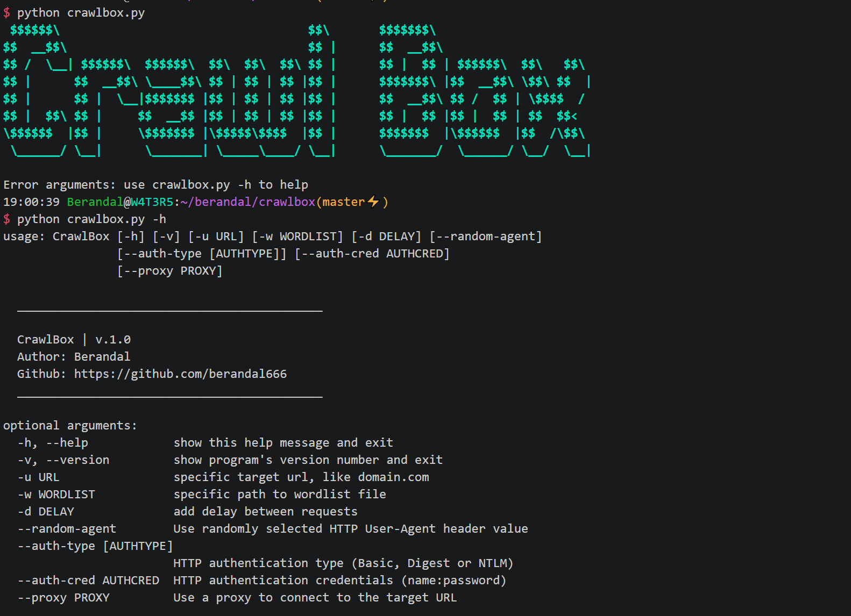Click '[--random-agent]' in the usage line
851x616 pixels.
486,237
